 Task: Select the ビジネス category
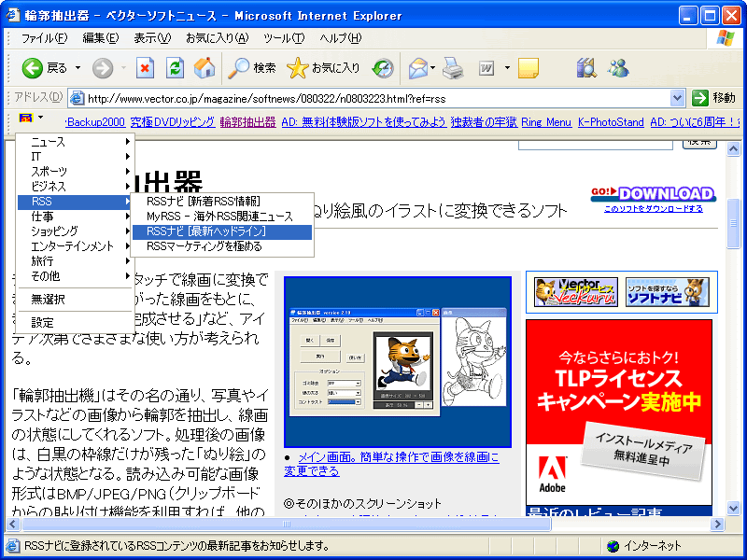point(75,186)
